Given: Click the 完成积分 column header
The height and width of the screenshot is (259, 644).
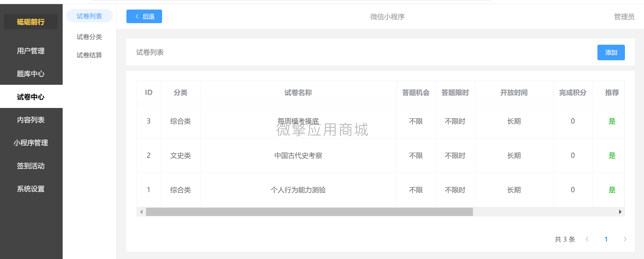Looking at the screenshot, I should (573, 92).
